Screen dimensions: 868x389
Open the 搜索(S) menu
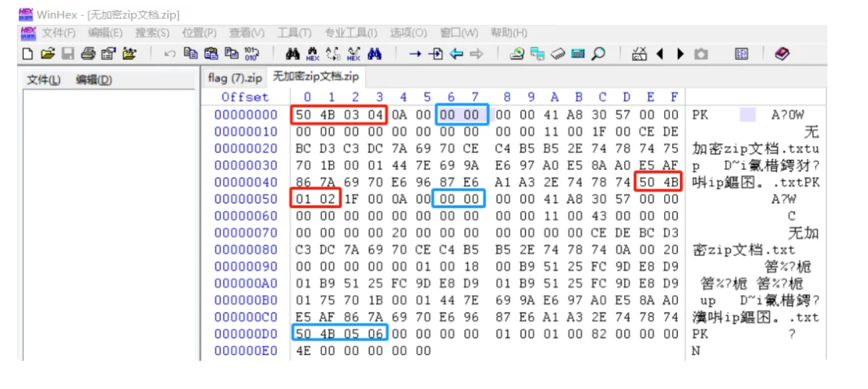pyautogui.click(x=152, y=33)
